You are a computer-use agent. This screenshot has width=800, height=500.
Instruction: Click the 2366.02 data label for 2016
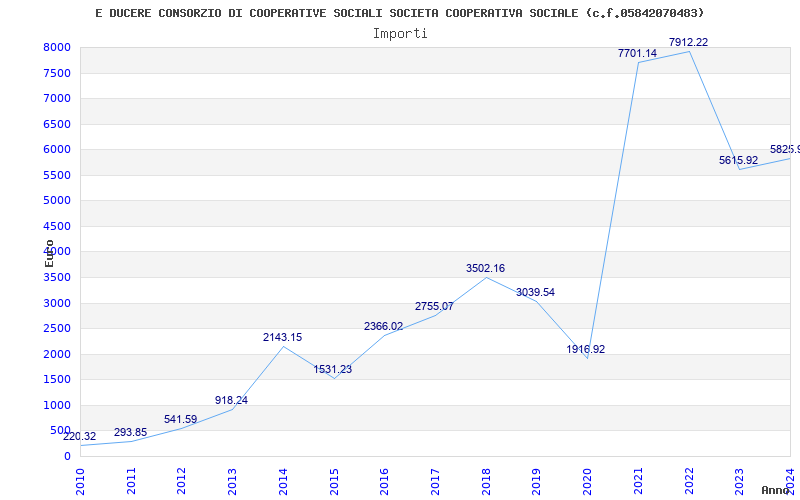383,326
